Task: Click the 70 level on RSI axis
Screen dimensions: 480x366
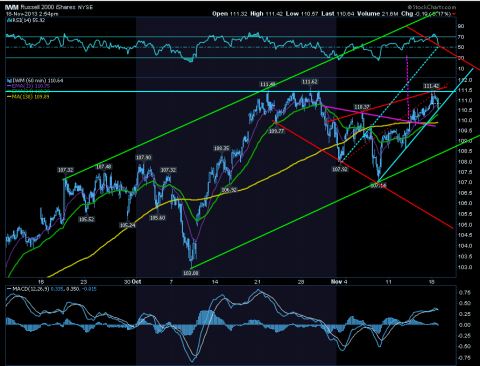Action: 461,37
